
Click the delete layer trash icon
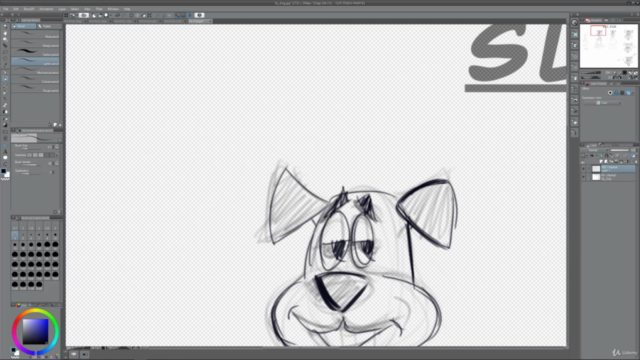tap(636, 161)
